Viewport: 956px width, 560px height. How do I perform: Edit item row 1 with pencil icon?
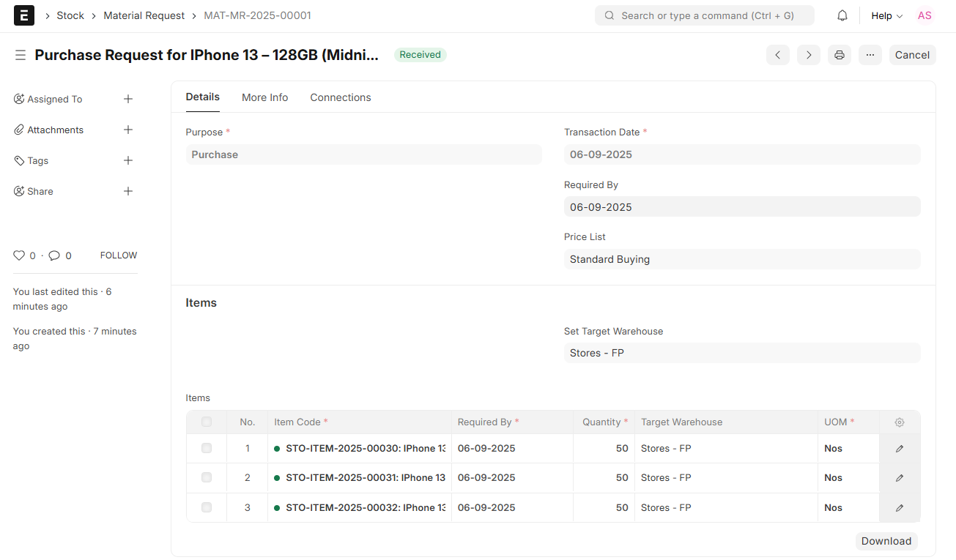900,449
